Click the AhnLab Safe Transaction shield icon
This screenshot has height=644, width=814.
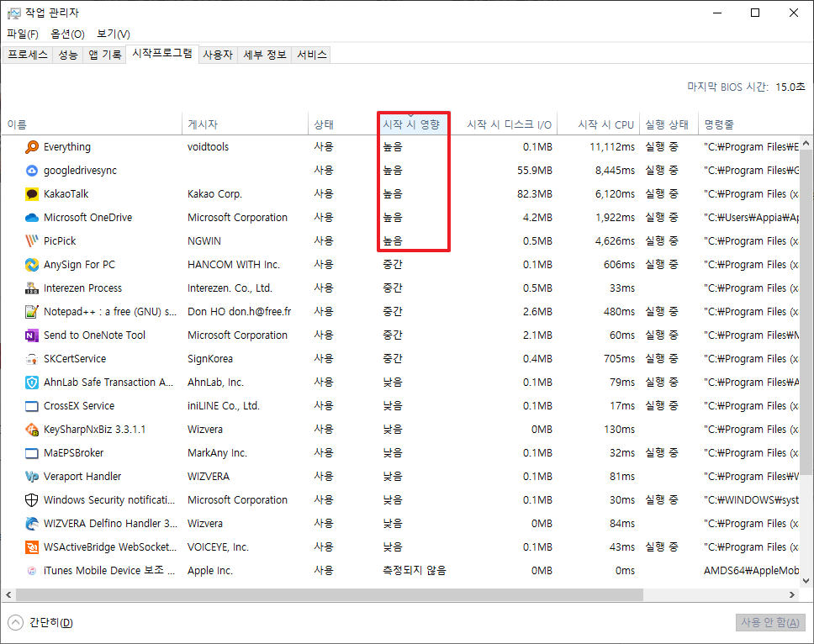[32, 383]
